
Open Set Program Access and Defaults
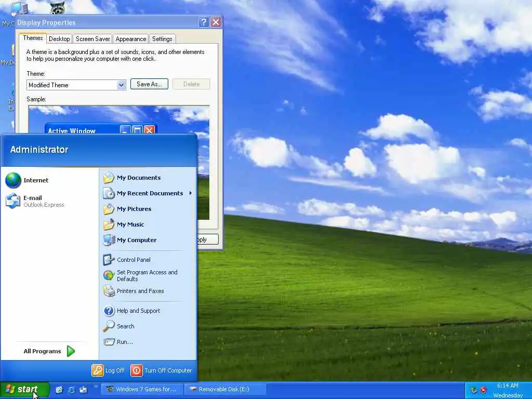click(x=148, y=275)
